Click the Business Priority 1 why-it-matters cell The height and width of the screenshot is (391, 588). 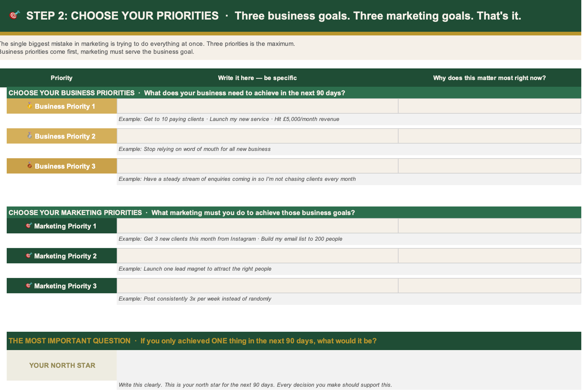(x=490, y=106)
